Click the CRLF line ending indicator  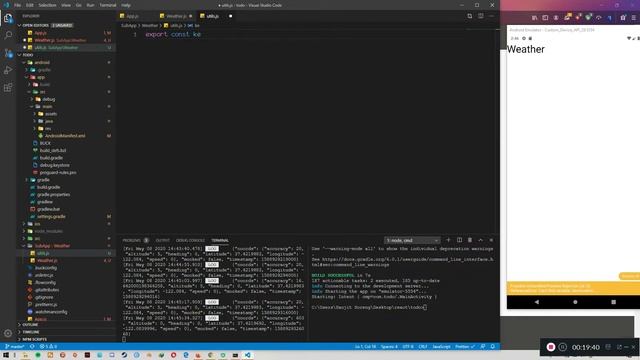click(423, 347)
